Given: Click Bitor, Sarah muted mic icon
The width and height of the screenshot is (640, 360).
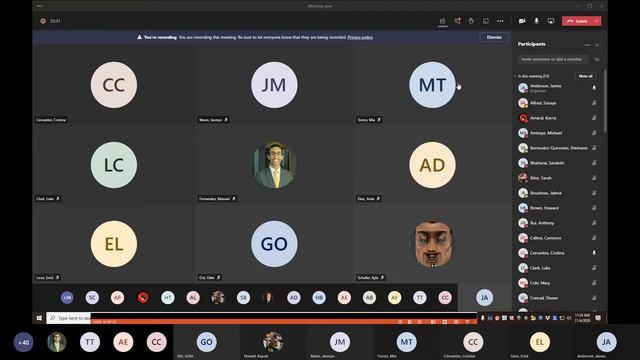Looking at the screenshot, I should tap(594, 178).
